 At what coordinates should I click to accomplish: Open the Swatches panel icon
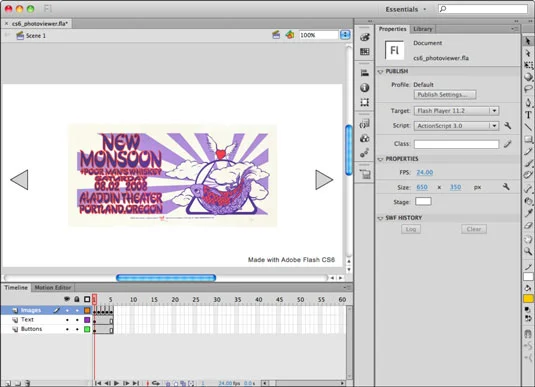(365, 52)
